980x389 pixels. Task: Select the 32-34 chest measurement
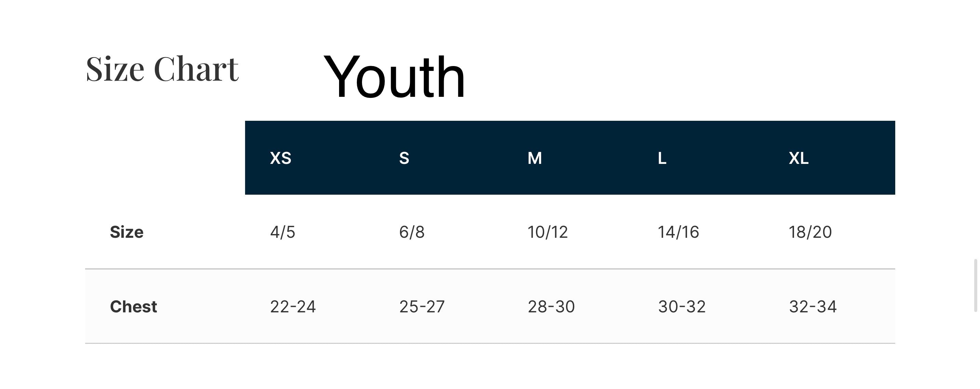coord(813,307)
